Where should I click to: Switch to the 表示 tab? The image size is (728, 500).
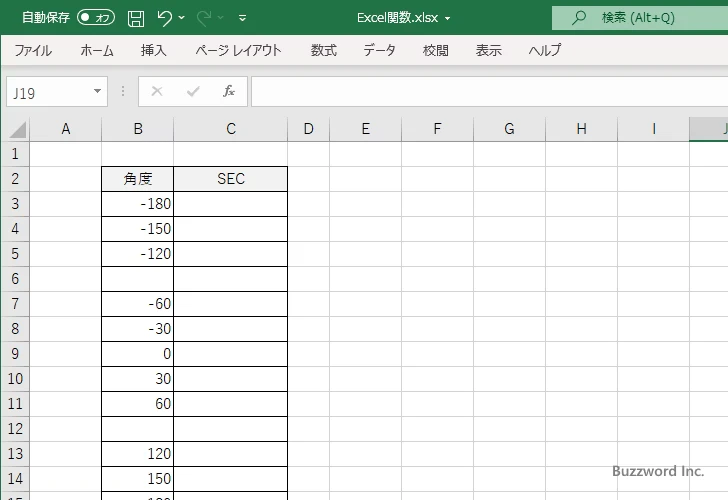[x=488, y=50]
